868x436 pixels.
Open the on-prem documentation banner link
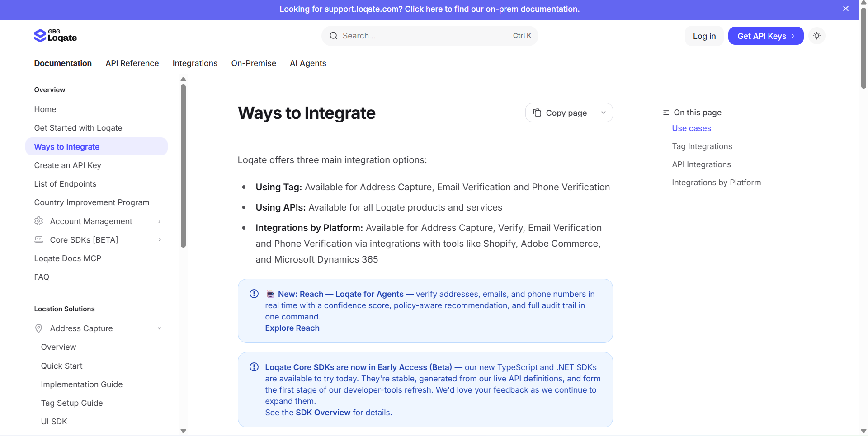click(429, 9)
